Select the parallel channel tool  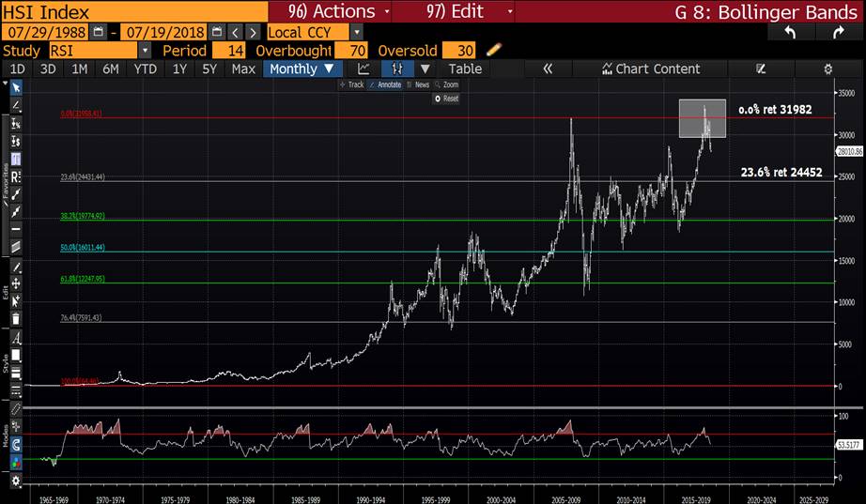click(x=16, y=246)
